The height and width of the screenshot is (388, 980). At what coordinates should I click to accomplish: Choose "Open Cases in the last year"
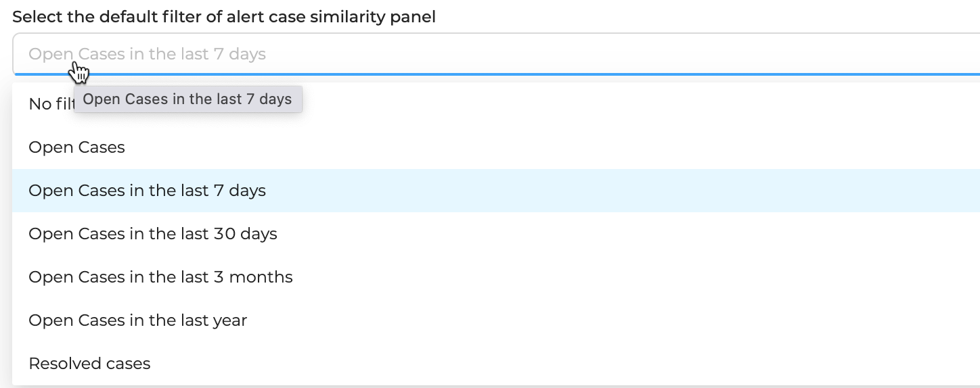point(496,320)
